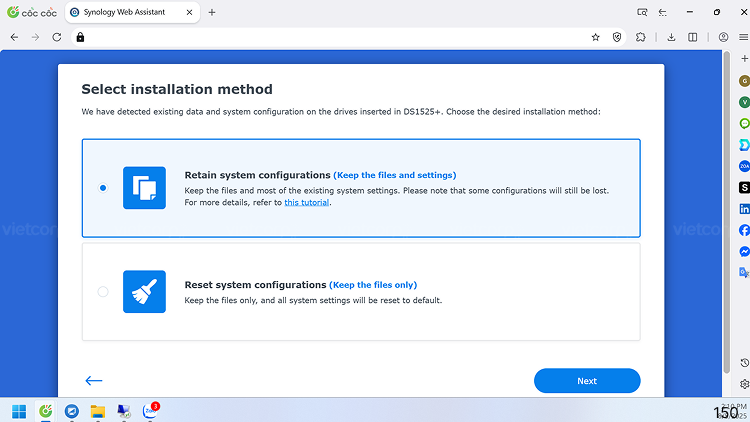Select Reset system configurations radio button
The image size is (750, 422).
pyautogui.click(x=103, y=292)
